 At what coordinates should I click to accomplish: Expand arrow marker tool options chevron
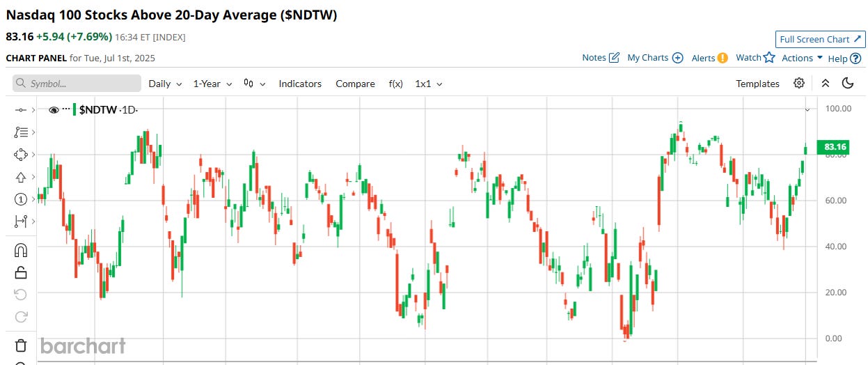pos(33,177)
